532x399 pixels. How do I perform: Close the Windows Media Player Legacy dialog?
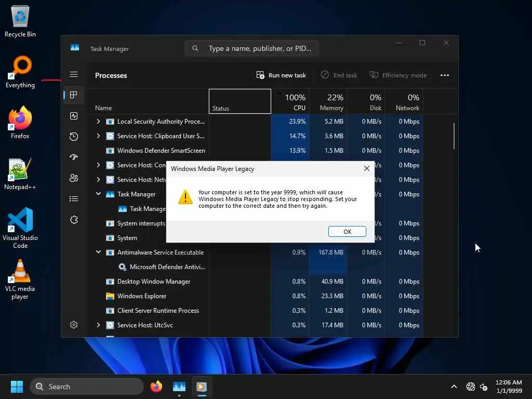[x=366, y=168]
